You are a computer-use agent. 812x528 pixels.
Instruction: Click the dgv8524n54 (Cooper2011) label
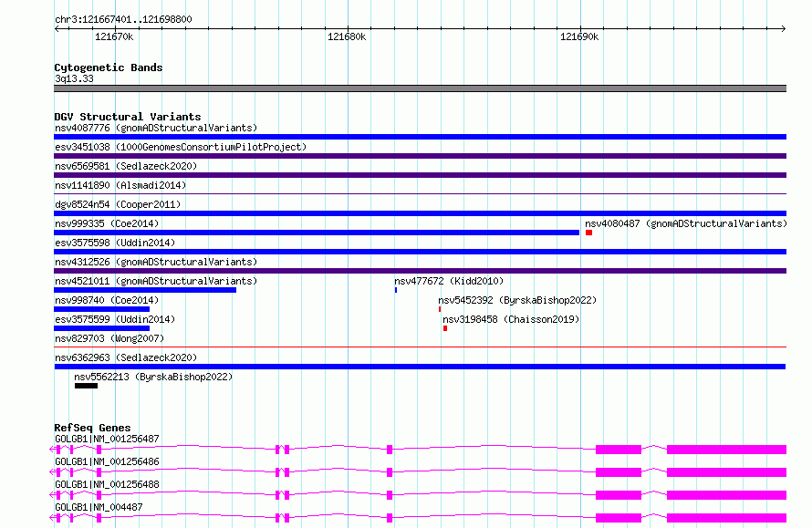[x=118, y=204]
